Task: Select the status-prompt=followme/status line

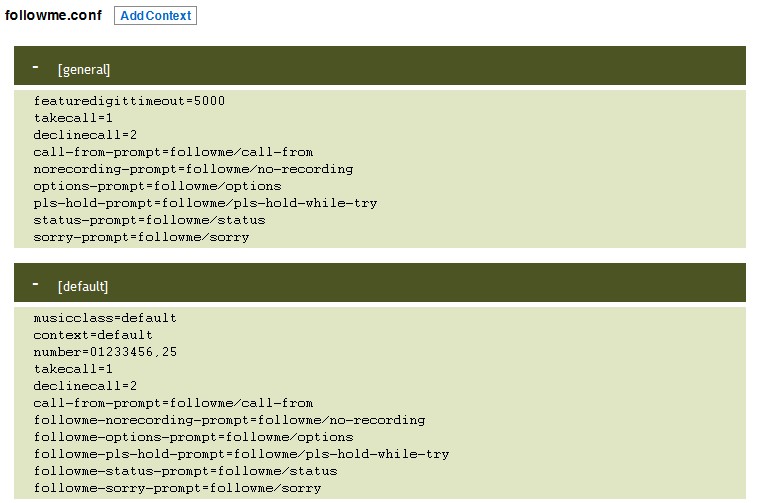Action: 149,220
